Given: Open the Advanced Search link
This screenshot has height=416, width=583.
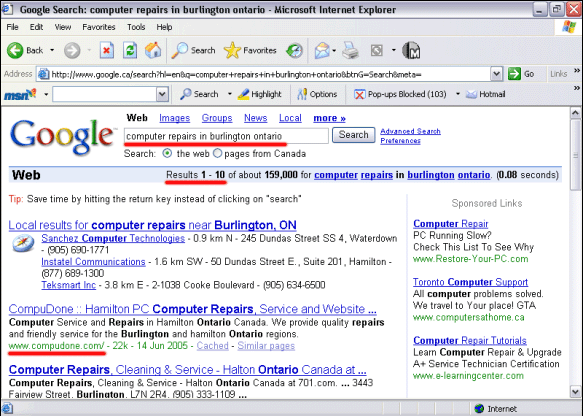Looking at the screenshot, I should tap(410, 131).
